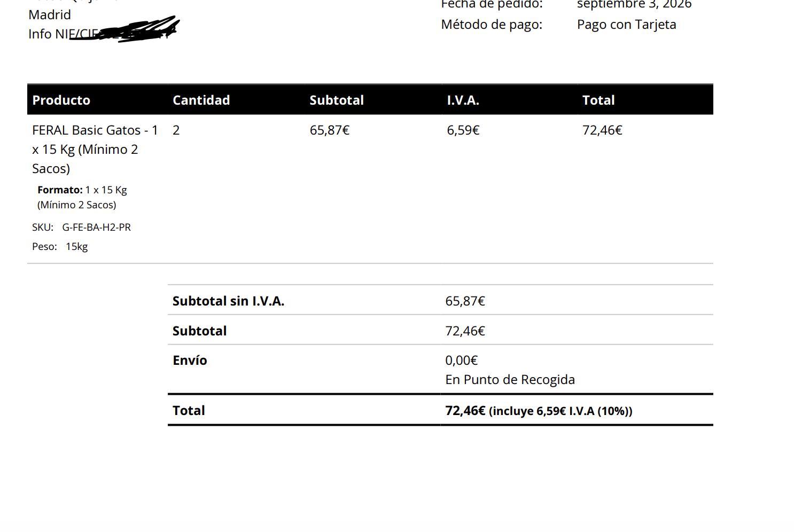Viewport: 794px width, 532px height.
Task: Click the SKU code G-FE-BA-H2-PR
Action: tap(96, 227)
